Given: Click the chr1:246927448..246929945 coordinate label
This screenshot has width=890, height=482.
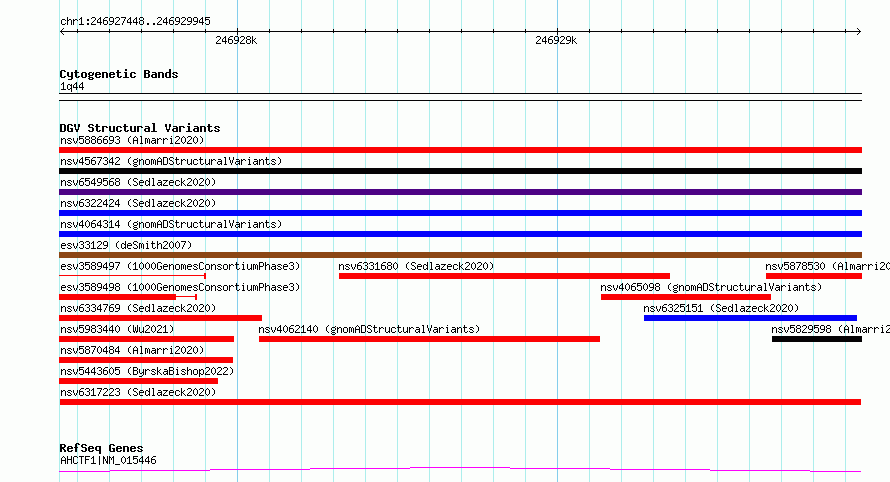Looking at the screenshot, I should pyautogui.click(x=135, y=21).
